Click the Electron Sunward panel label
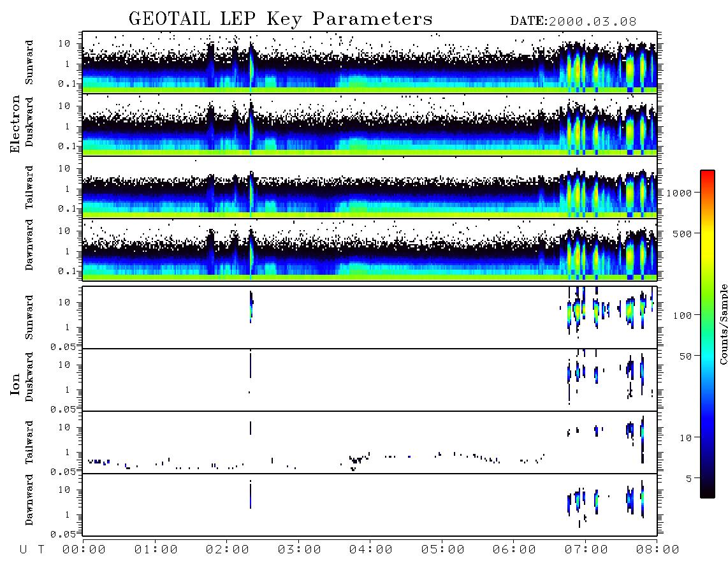Screen dimensions: 728x561 [29, 62]
